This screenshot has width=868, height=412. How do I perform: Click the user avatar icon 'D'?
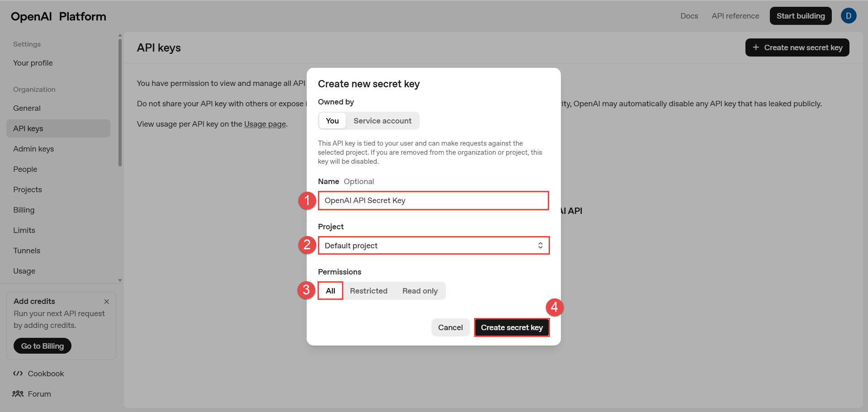[x=848, y=16]
